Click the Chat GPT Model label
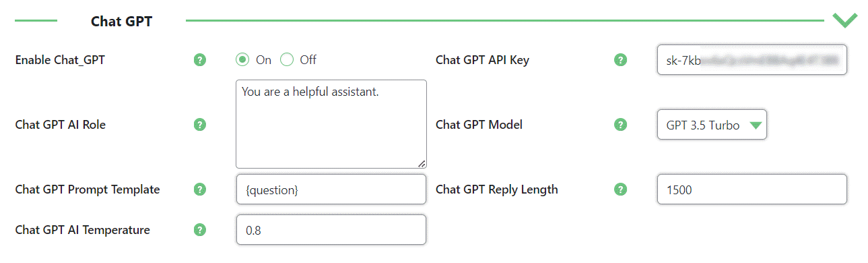This screenshot has width=868, height=263. pos(479,125)
